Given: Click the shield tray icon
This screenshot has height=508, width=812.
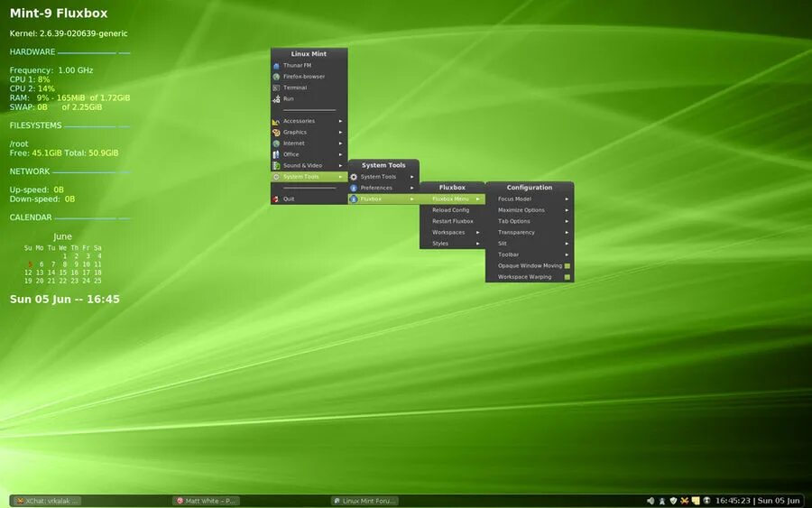Looking at the screenshot, I should coord(673,501).
